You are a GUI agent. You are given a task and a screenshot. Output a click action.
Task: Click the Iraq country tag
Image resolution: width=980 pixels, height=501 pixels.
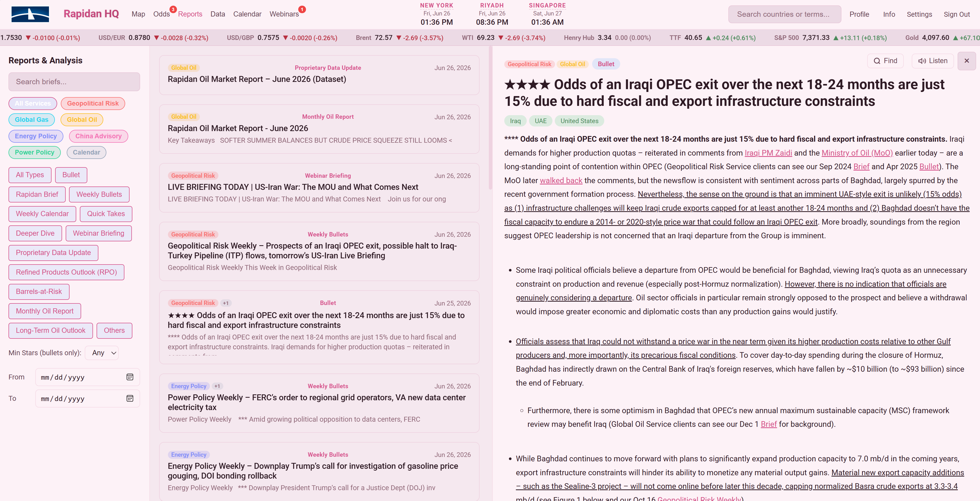[515, 121]
